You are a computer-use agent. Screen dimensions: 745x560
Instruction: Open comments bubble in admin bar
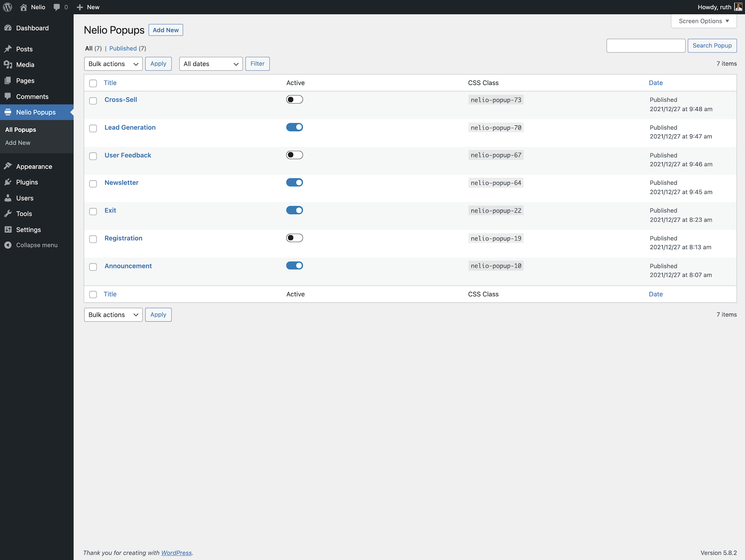pyautogui.click(x=57, y=7)
